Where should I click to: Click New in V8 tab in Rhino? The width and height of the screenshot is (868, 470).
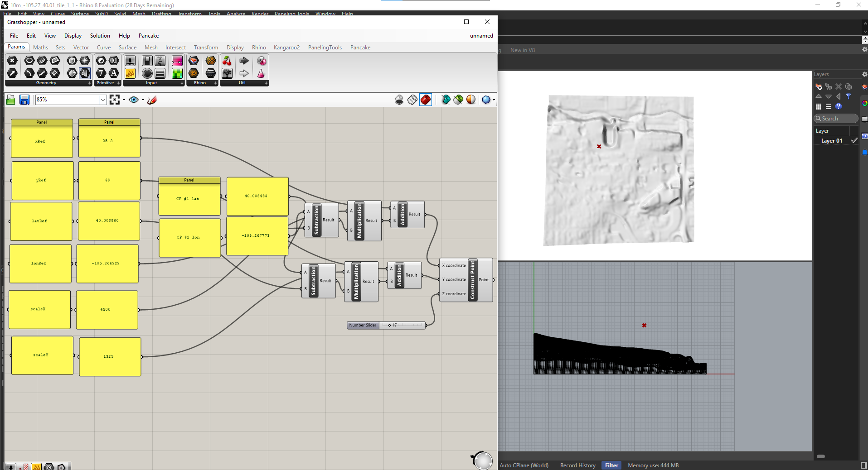click(x=523, y=50)
